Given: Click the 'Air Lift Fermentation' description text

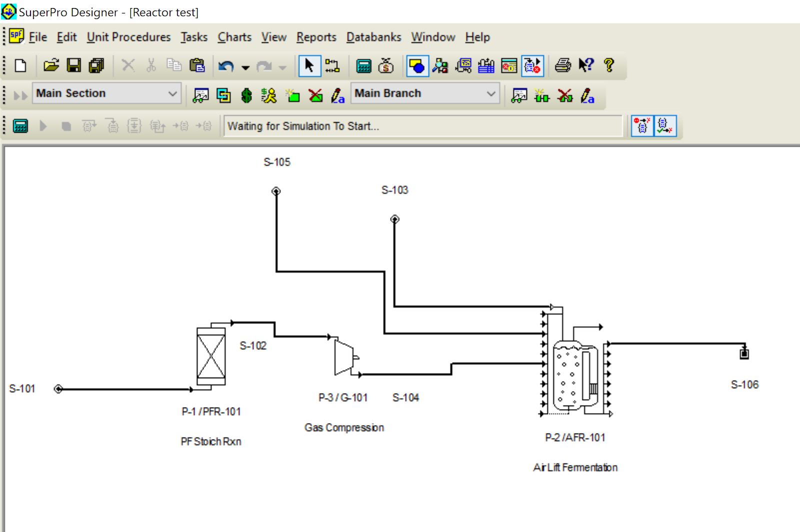Looking at the screenshot, I should pyautogui.click(x=575, y=468).
